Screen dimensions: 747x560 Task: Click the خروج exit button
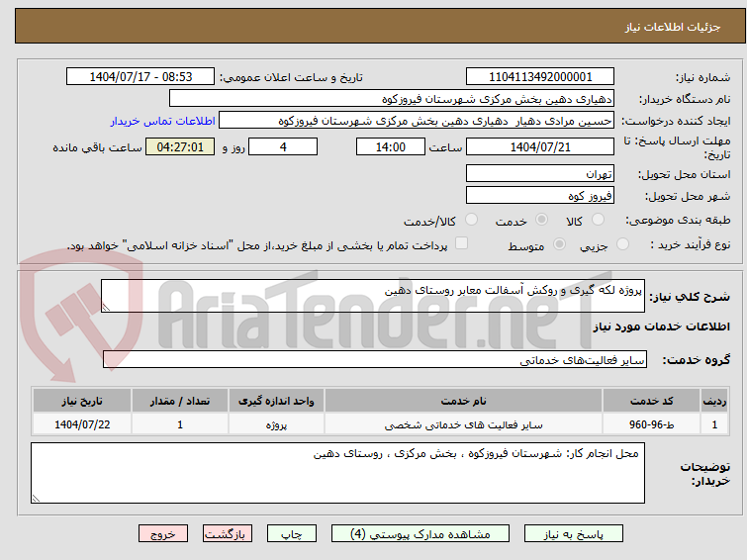coord(163,534)
